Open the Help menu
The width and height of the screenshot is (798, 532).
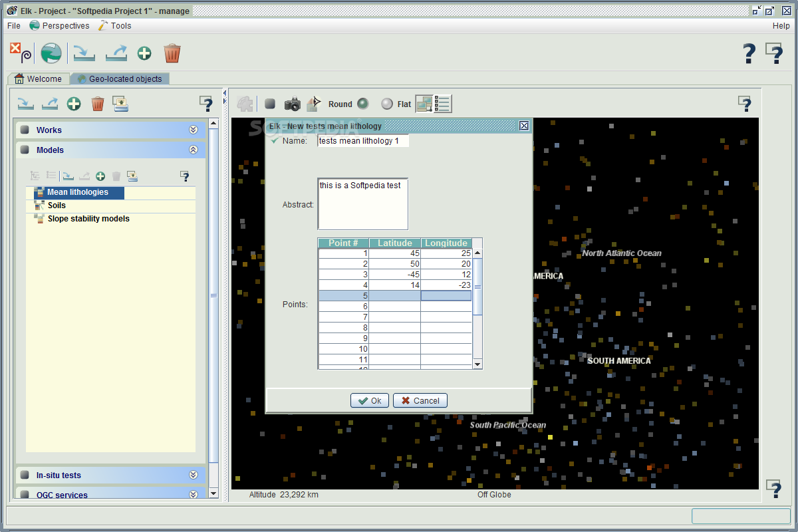(x=781, y=26)
